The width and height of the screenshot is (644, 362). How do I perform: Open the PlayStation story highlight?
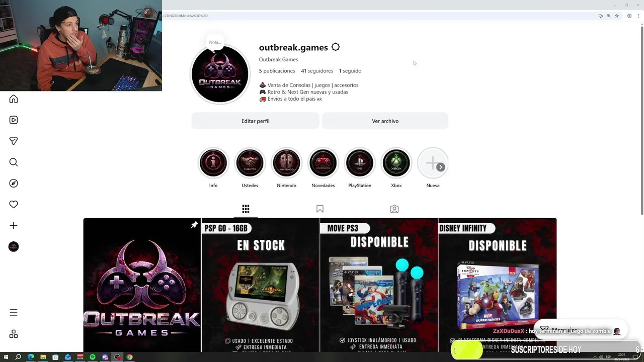pos(360,163)
